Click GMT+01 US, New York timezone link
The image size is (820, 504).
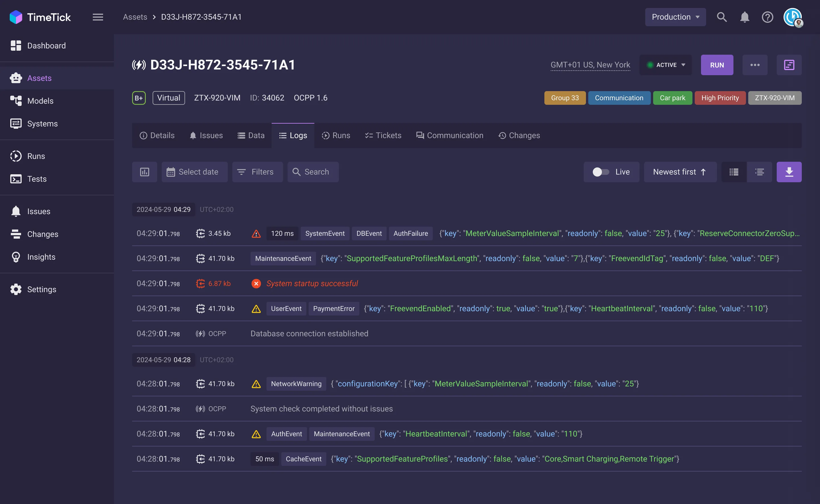pos(590,65)
